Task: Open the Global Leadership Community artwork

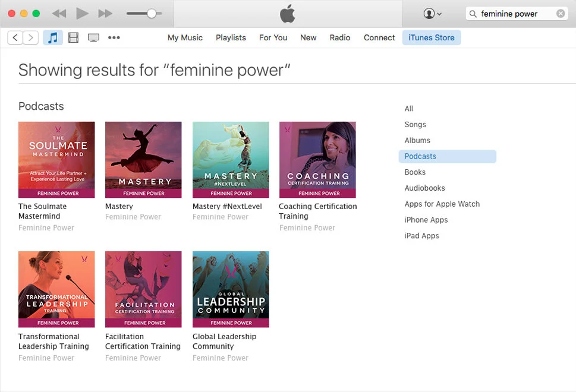Action: 231,289
